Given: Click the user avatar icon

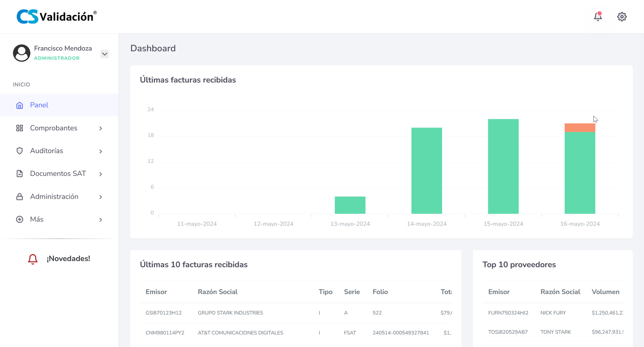Looking at the screenshot, I should [x=21, y=53].
